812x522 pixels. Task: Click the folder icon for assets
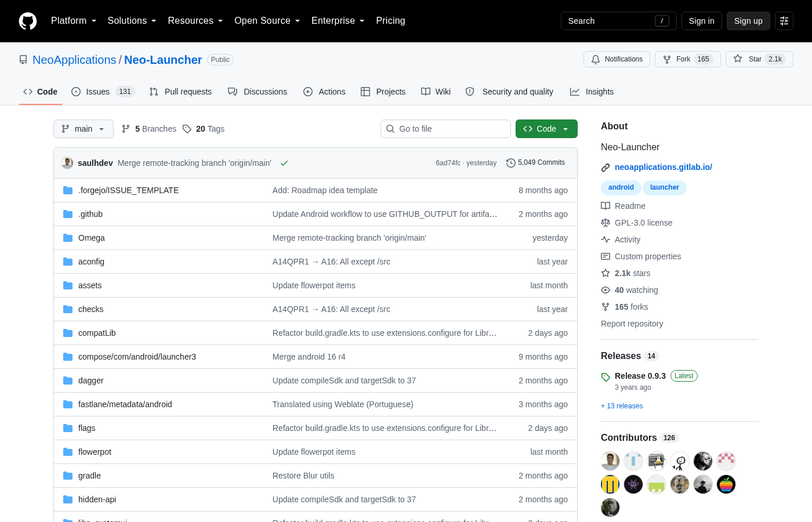[x=68, y=285]
